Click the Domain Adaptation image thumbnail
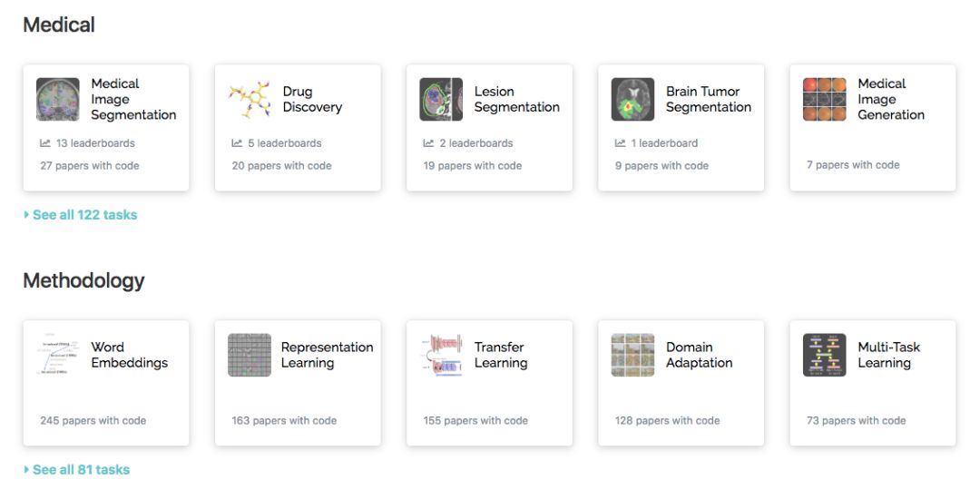Viewport: 980px width, 489px height. pos(632,355)
